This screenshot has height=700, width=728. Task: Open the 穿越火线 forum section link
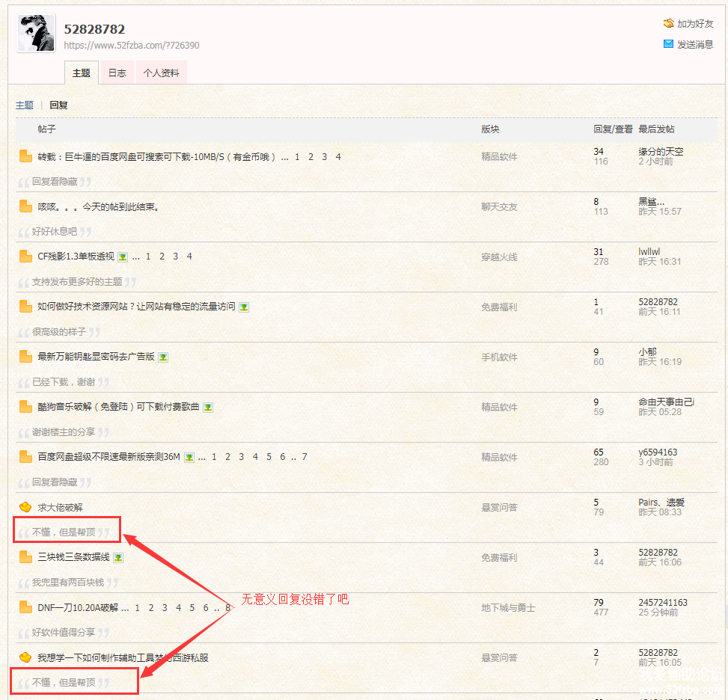(499, 257)
